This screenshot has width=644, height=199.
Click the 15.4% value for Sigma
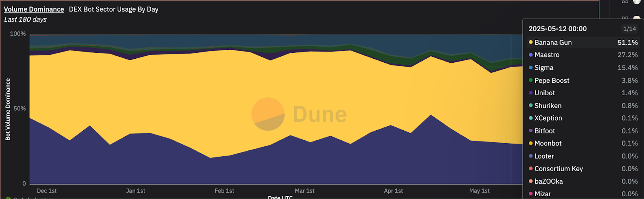tap(627, 68)
